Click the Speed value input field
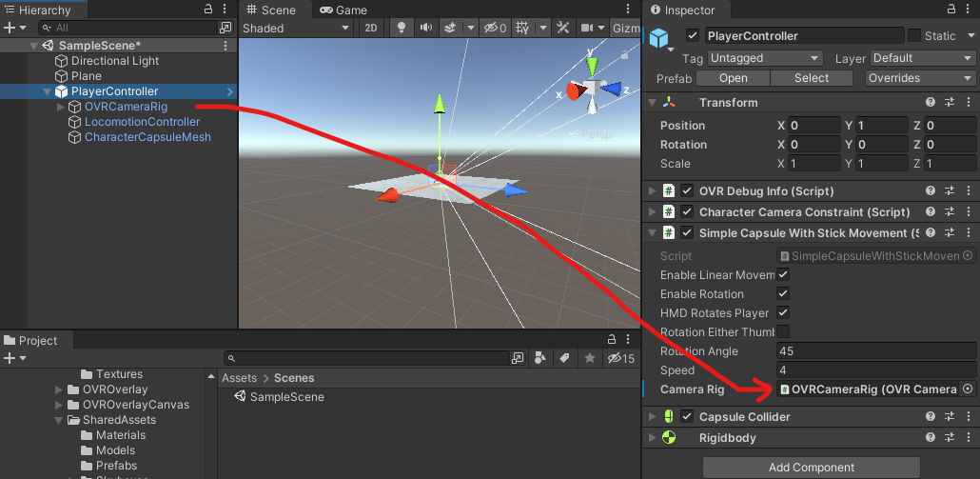This screenshot has width=980, height=479. pos(875,370)
